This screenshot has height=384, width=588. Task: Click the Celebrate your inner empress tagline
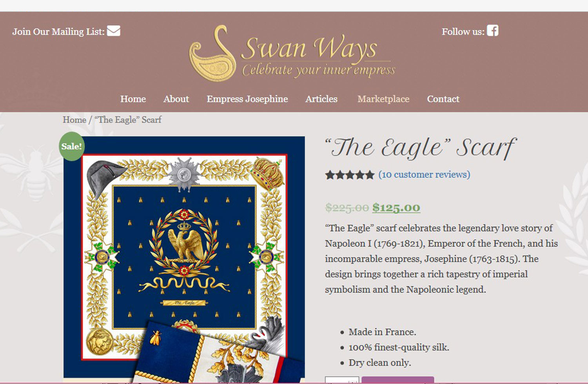point(319,70)
